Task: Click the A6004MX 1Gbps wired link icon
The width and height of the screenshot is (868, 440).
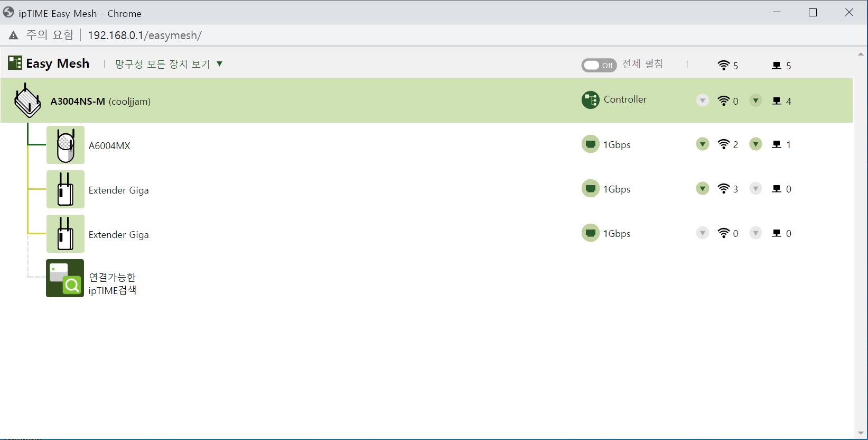Action: [590, 144]
